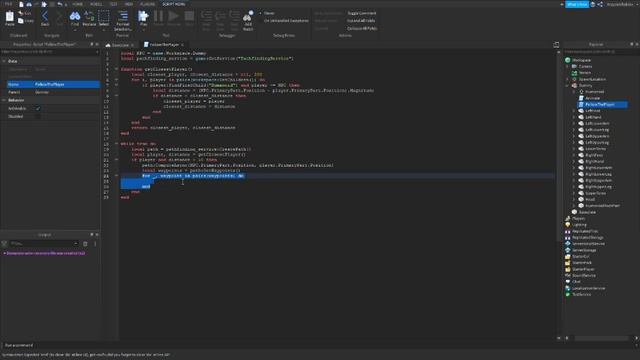
Task: Expand the Humanoid item in Explorer
Action: [x=573, y=92]
